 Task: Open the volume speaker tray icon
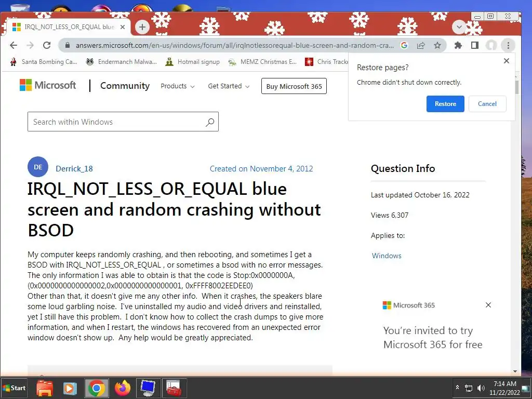coord(481,388)
